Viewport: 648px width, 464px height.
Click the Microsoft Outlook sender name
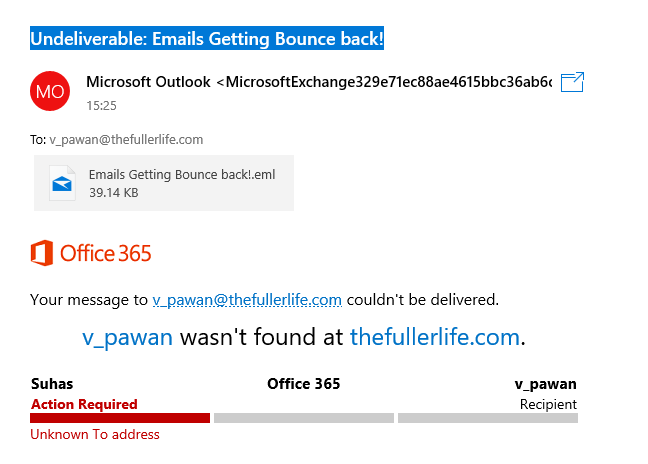(148, 82)
